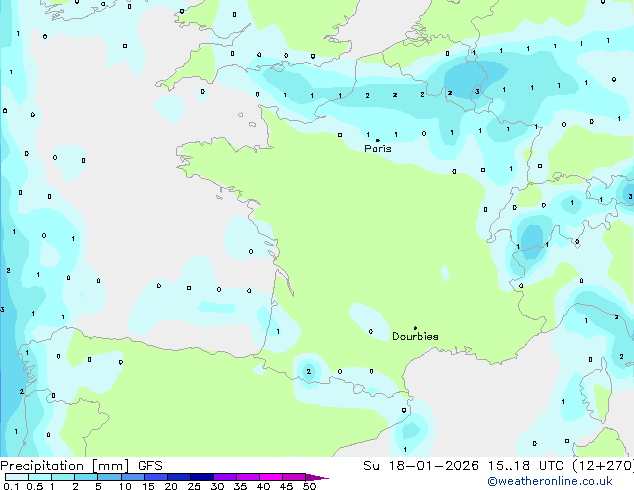Click the 'Precipitation [mm]' title text

pyautogui.click(x=65, y=466)
